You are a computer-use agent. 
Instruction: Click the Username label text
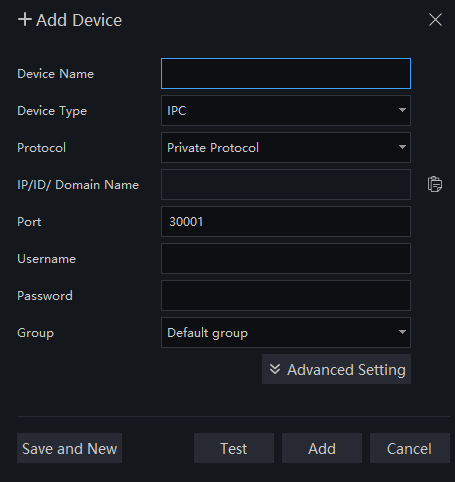click(46, 259)
